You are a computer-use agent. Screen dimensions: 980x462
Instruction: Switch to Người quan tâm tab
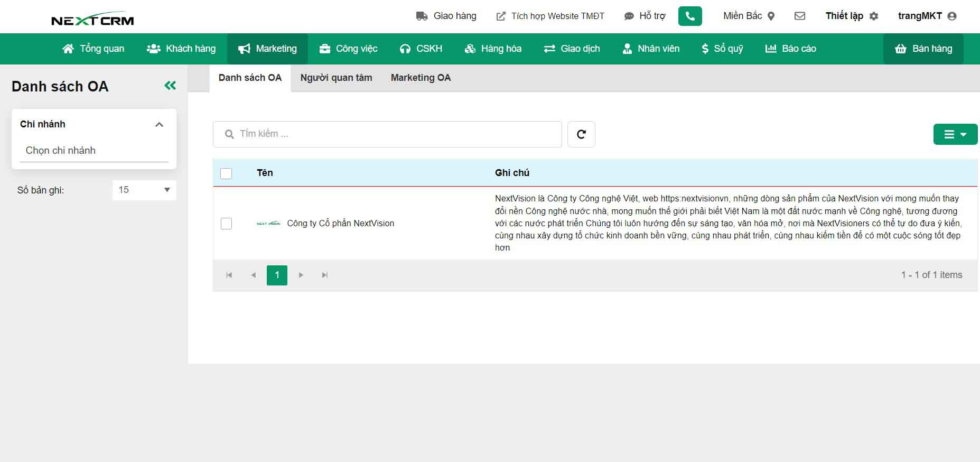(x=336, y=78)
